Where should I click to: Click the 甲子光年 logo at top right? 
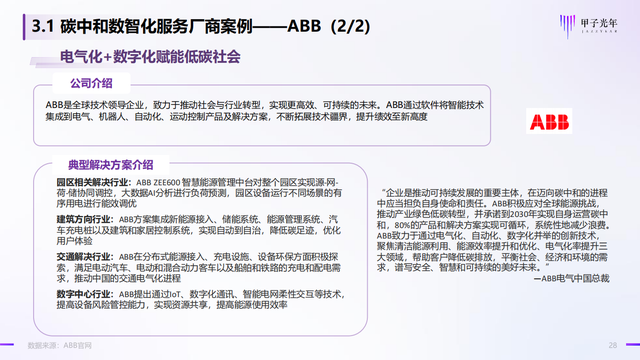pos(588,26)
